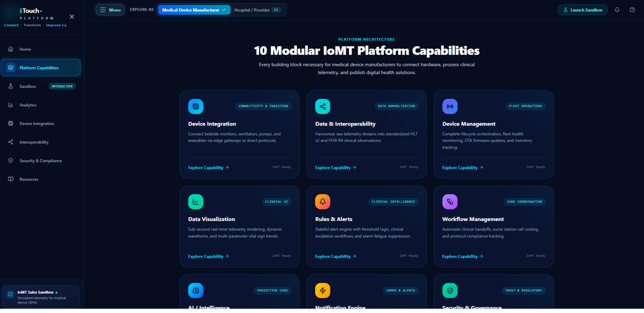This screenshot has width=644, height=313.
Task: Click the Sandbox flask icon in sidebar
Action: [x=11, y=86]
